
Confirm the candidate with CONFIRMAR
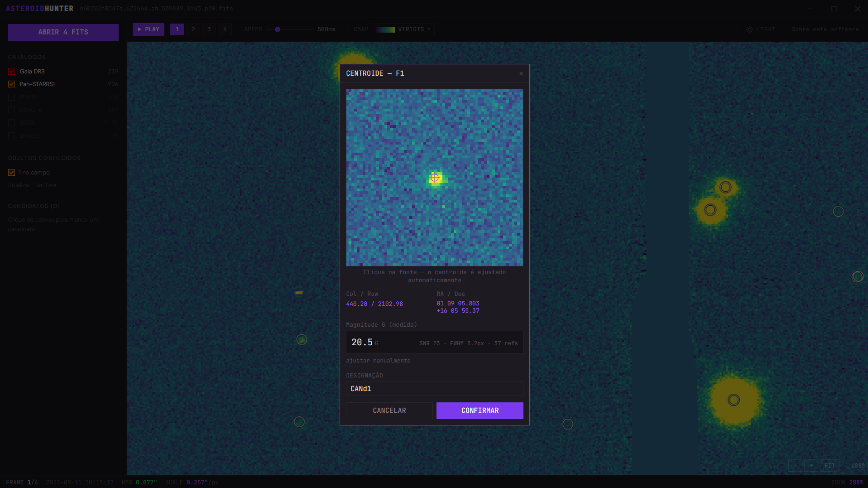(480, 411)
